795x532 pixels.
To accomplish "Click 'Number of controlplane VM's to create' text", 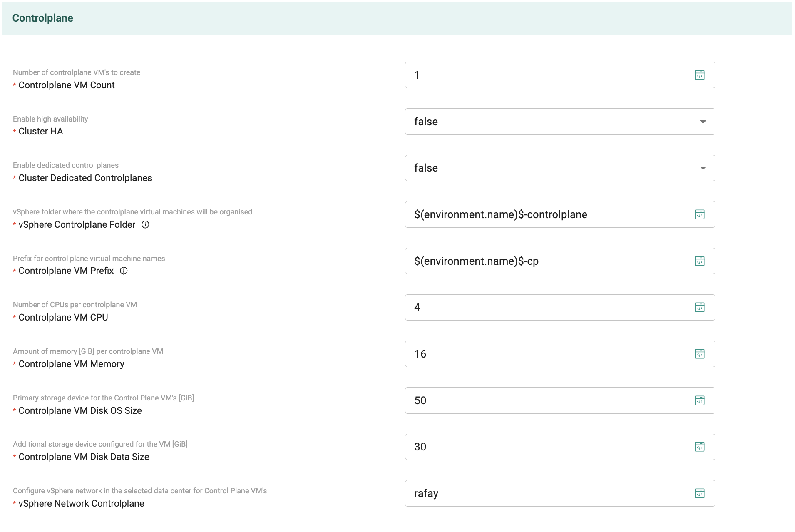I will [x=77, y=72].
